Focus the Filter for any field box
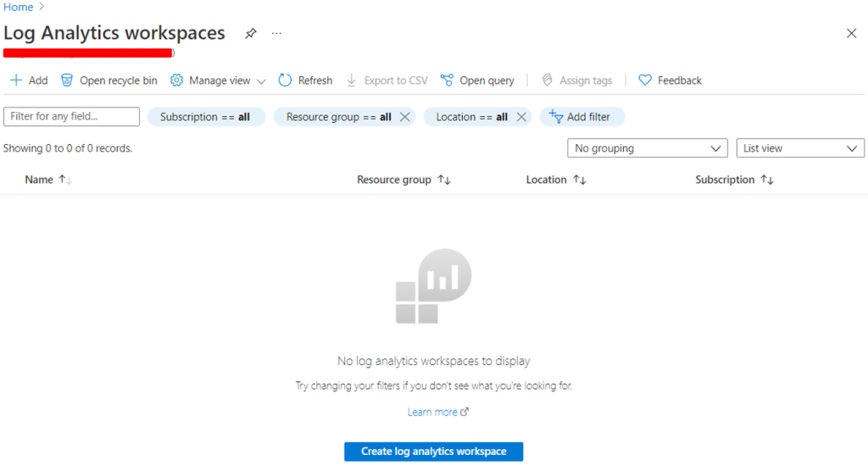 tap(71, 116)
